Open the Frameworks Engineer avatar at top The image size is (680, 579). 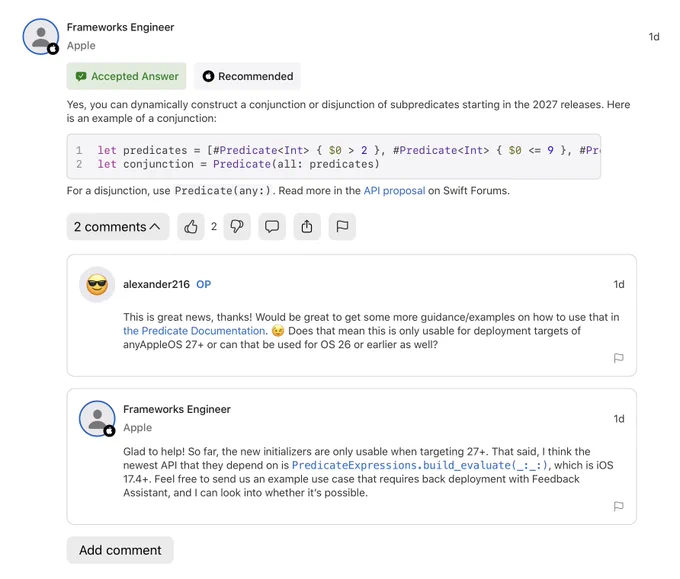(x=41, y=36)
